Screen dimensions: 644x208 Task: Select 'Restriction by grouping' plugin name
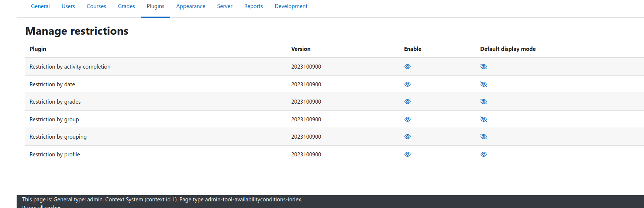coord(58,137)
